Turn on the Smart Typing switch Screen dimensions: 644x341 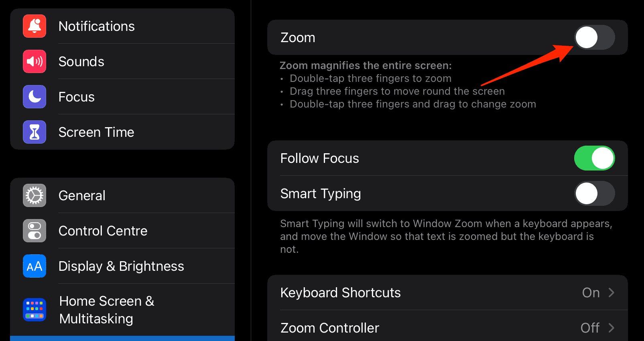594,193
